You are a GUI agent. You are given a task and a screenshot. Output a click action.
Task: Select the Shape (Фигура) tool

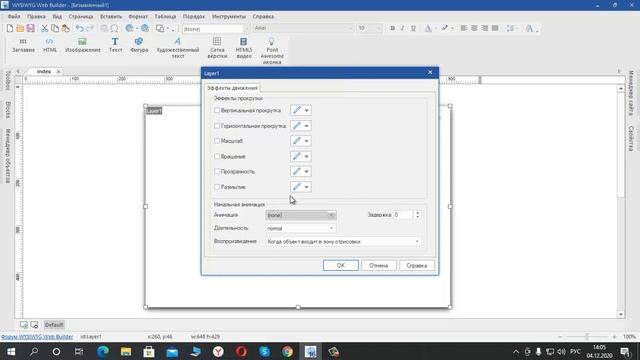139,45
